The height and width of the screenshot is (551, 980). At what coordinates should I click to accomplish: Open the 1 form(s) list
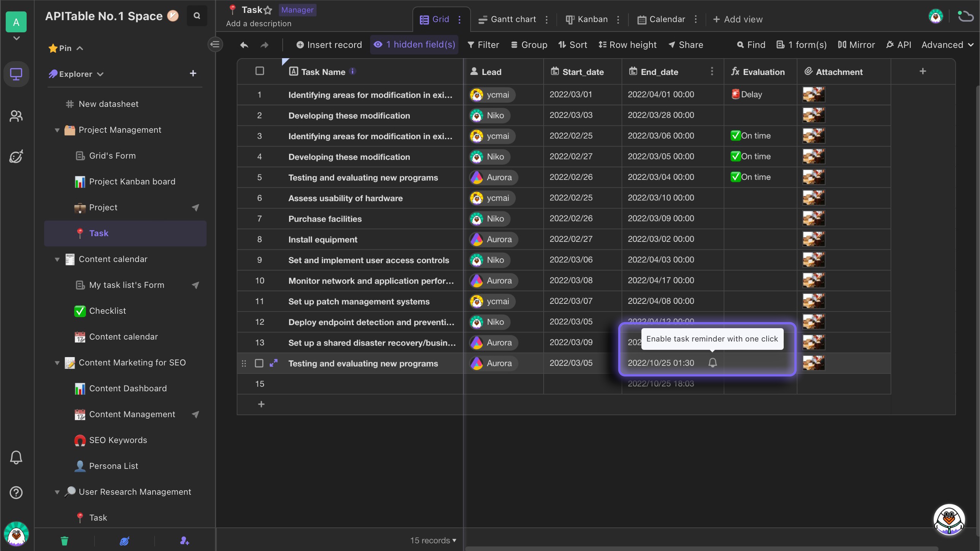[802, 45]
